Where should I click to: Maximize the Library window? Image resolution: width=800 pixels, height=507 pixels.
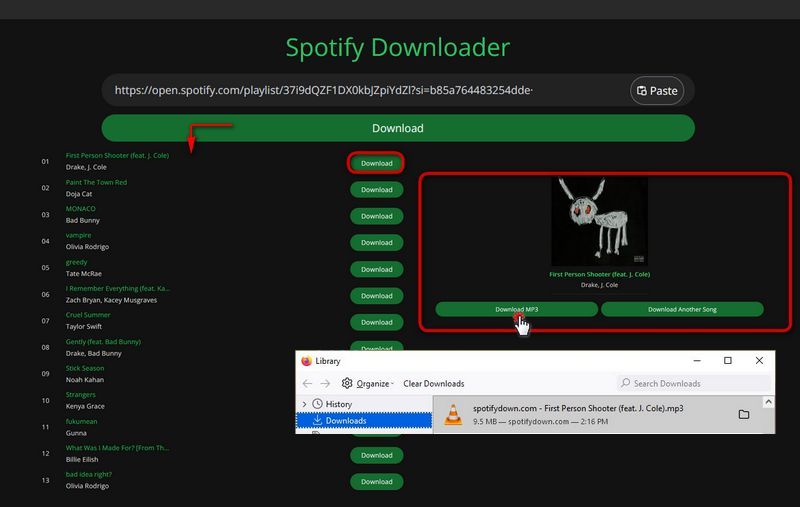click(x=728, y=361)
